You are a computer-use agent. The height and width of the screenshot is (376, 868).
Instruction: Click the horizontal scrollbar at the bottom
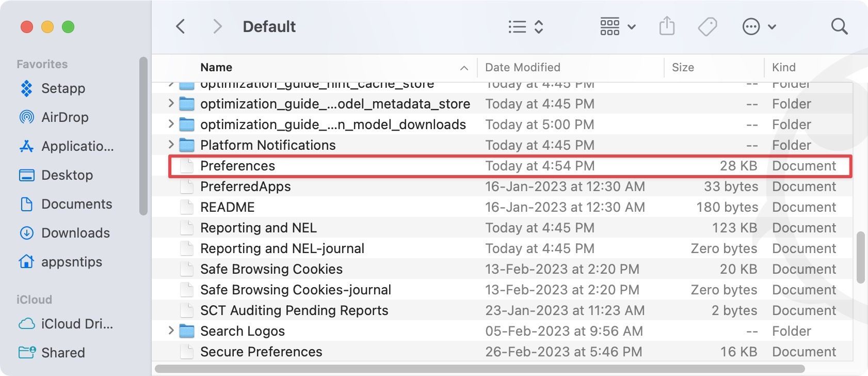point(479,369)
